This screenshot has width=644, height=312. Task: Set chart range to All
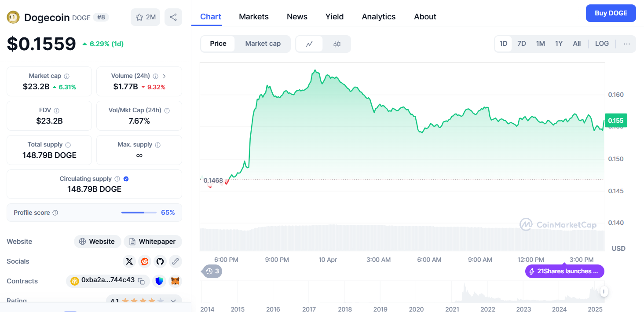coord(577,44)
